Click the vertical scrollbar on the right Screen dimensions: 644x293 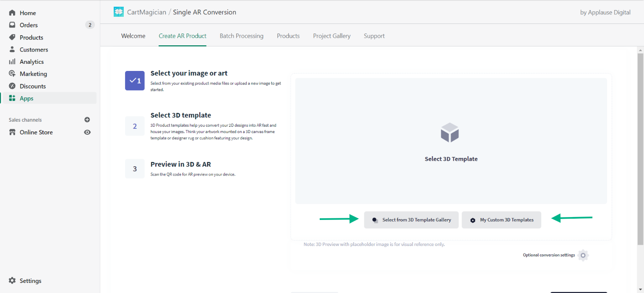point(641,126)
